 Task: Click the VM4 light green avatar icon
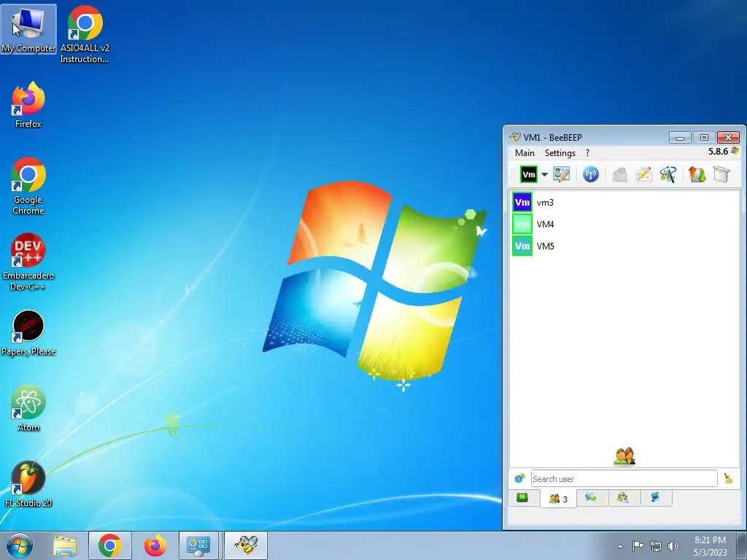pos(522,225)
